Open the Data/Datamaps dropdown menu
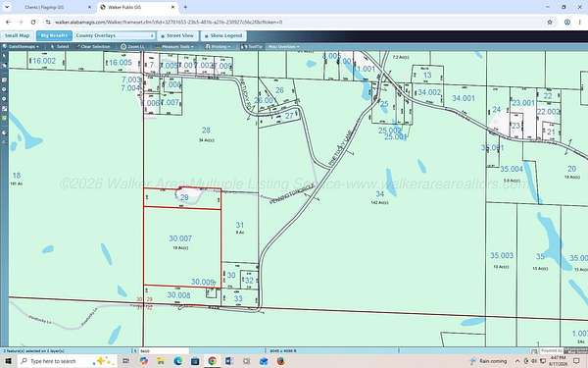 (21, 46)
